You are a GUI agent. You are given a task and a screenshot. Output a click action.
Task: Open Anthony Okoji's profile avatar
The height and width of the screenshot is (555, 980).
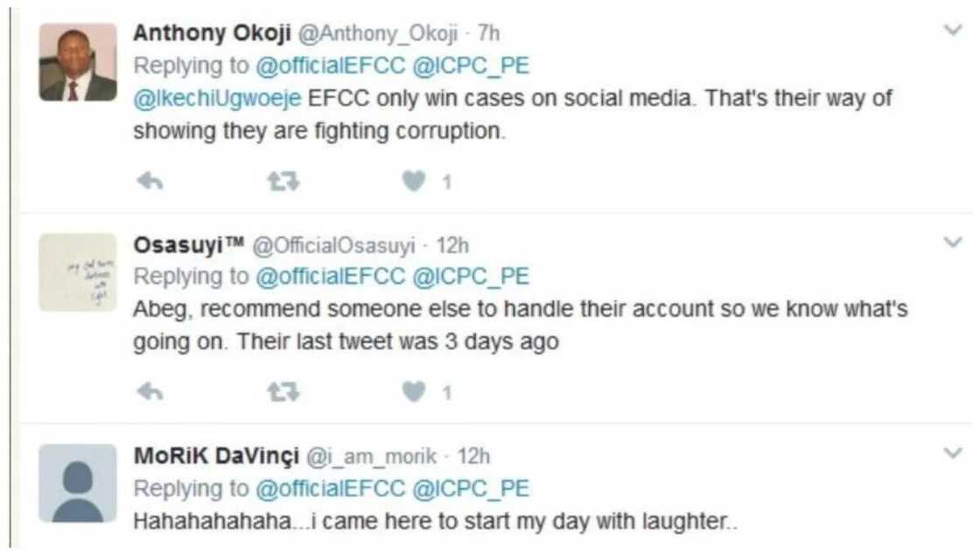coord(77,58)
